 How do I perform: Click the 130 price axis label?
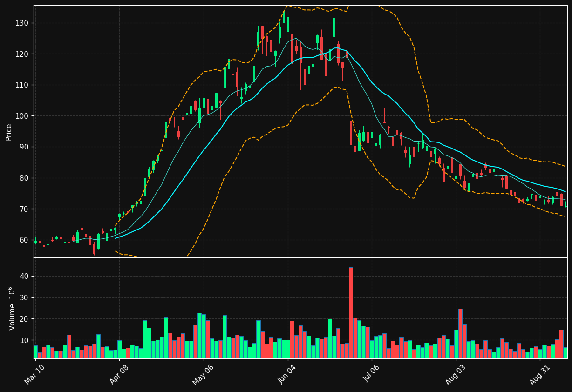[22, 23]
